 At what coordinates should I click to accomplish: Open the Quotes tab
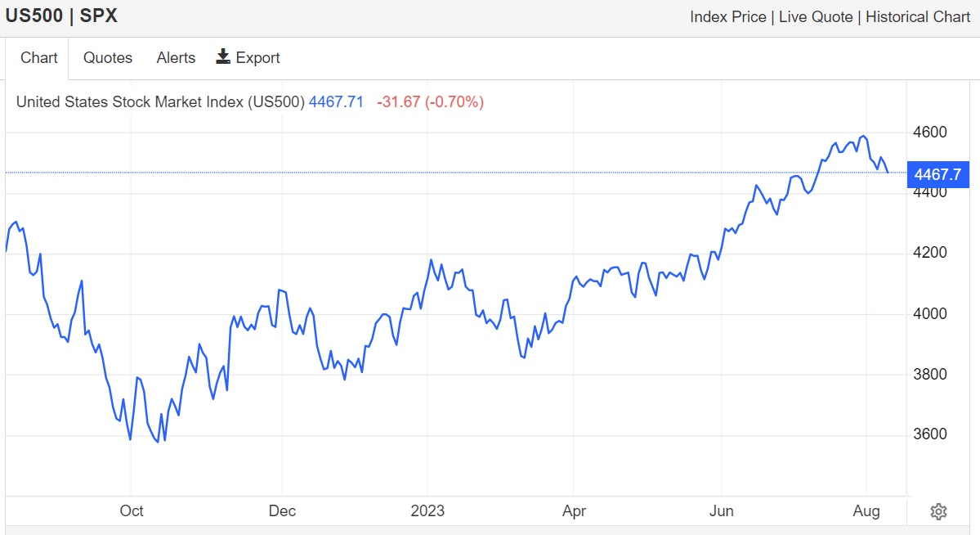(x=108, y=57)
